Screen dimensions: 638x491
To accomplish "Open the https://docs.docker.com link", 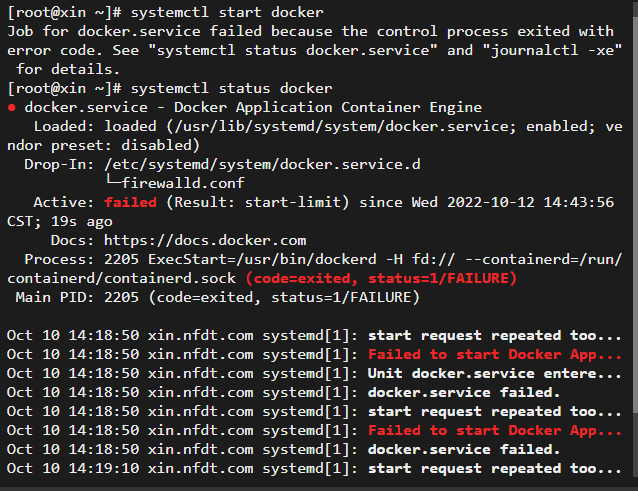I will (x=205, y=240).
